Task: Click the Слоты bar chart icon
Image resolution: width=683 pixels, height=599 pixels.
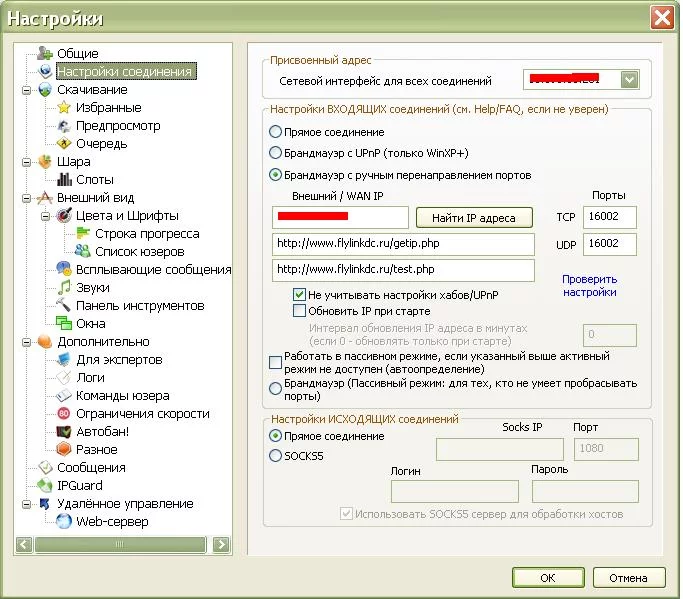Action: (64, 179)
